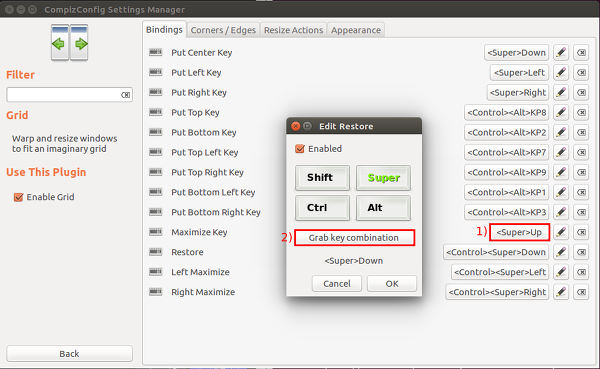Open the Corners / Edges tab
Screen dimensions: 600x369
pos(223,30)
